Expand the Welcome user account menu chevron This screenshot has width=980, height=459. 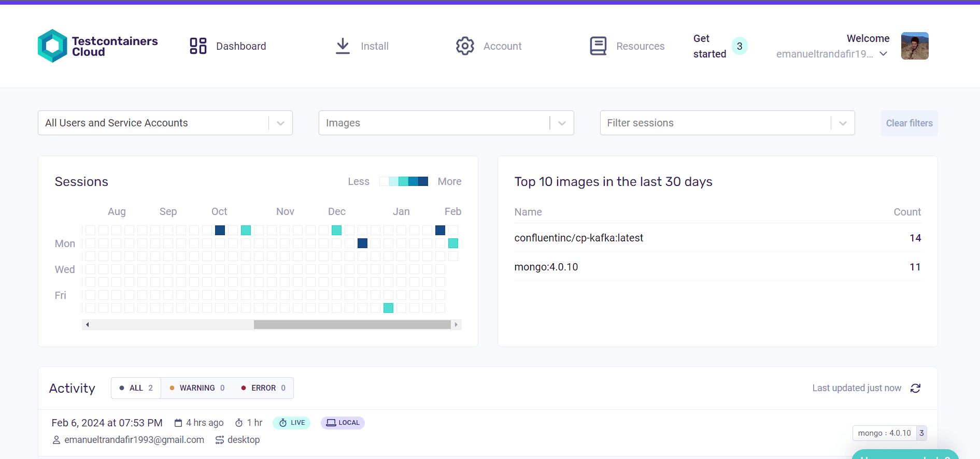click(x=884, y=54)
